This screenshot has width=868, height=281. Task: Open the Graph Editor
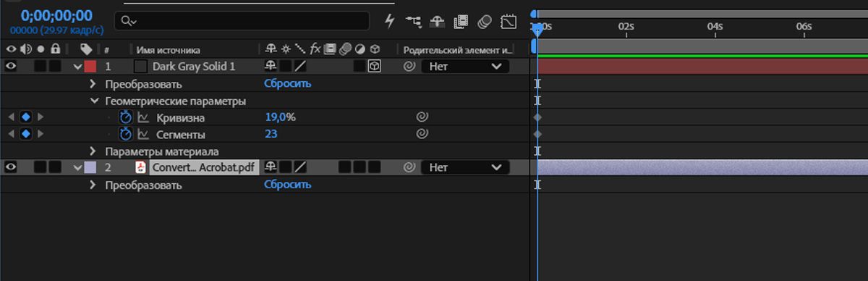coord(509,22)
